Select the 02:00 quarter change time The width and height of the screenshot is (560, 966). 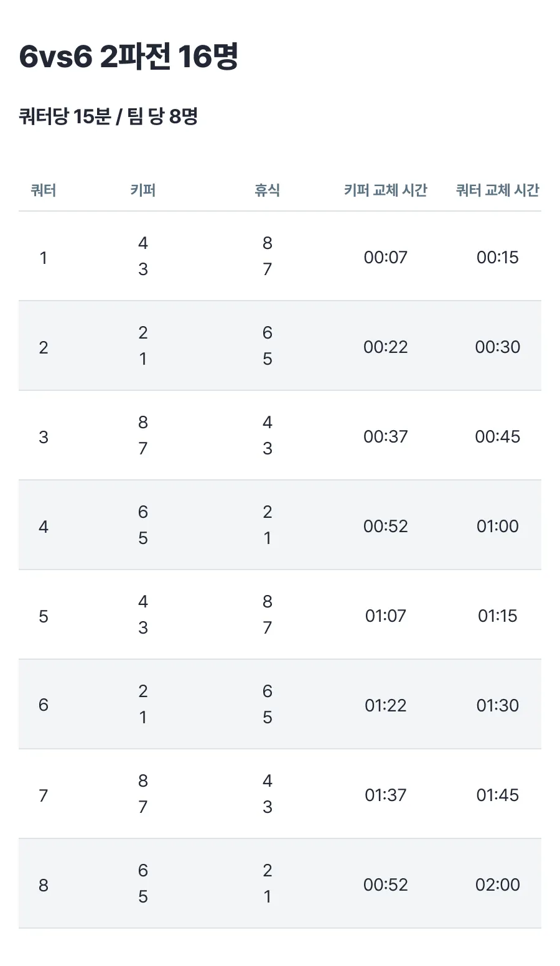point(498,884)
